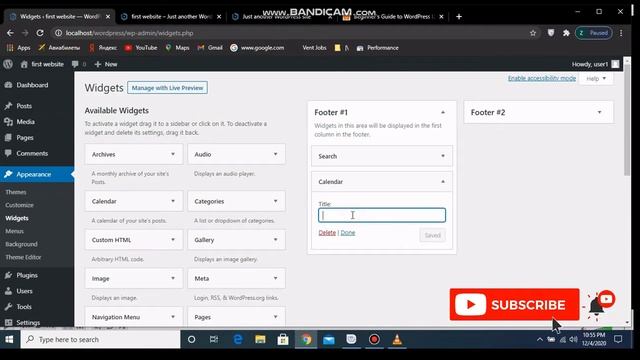Open the comments bubble in admin bar

coord(79,64)
